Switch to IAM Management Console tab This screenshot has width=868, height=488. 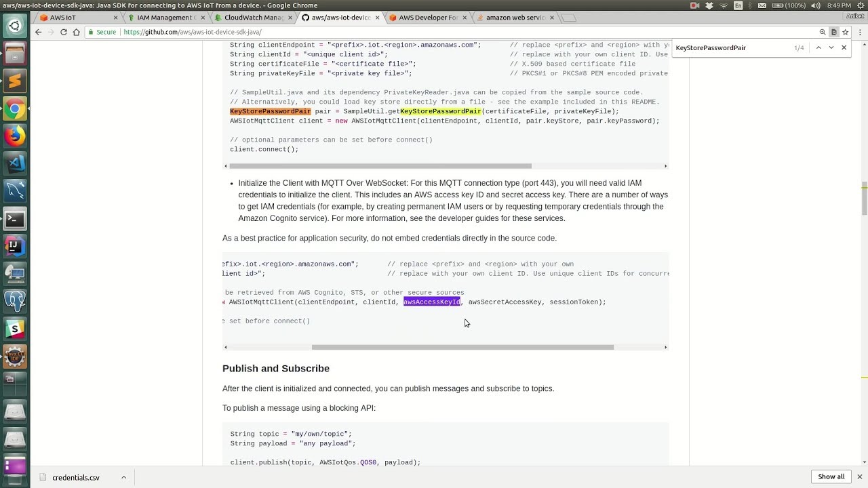(166, 18)
